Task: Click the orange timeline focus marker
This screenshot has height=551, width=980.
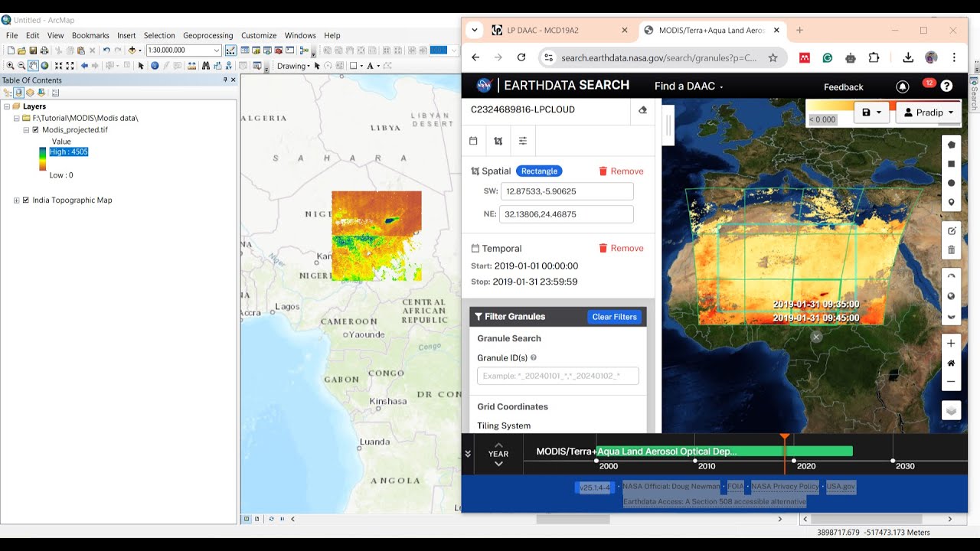Action: click(x=785, y=437)
